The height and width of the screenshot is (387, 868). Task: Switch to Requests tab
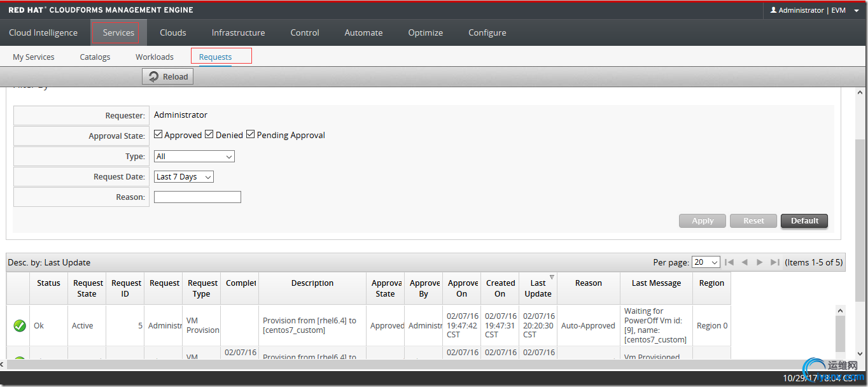(x=215, y=57)
